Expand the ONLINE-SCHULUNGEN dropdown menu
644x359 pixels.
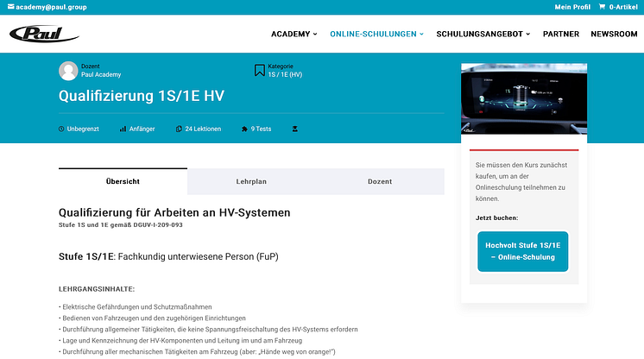376,34
